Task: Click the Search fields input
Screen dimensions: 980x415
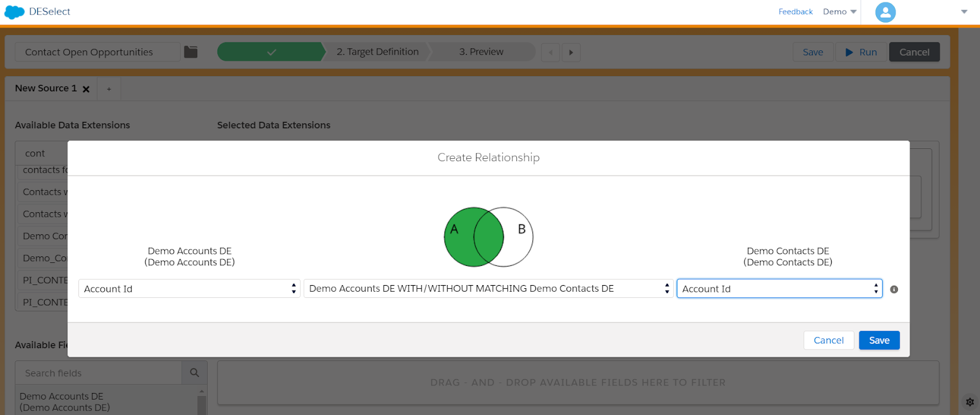Action: tap(99, 373)
